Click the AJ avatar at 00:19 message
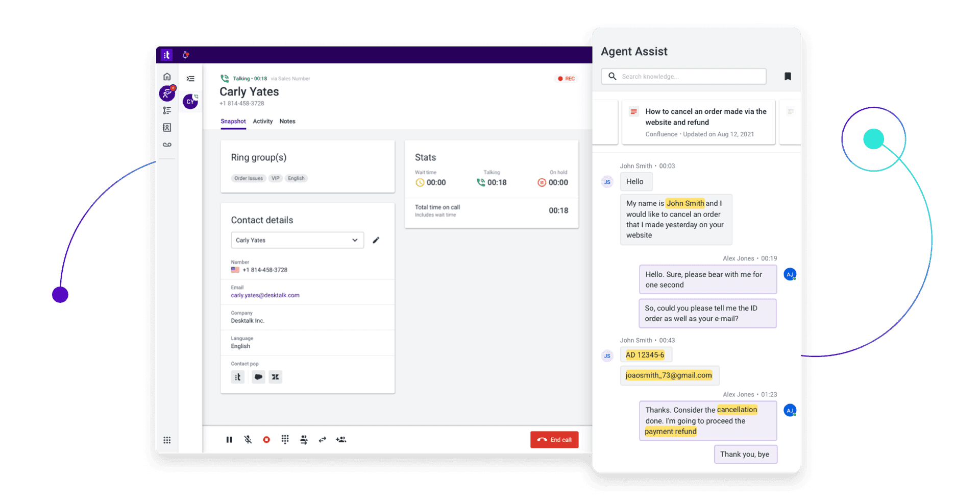The image size is (980, 499). pos(790,275)
